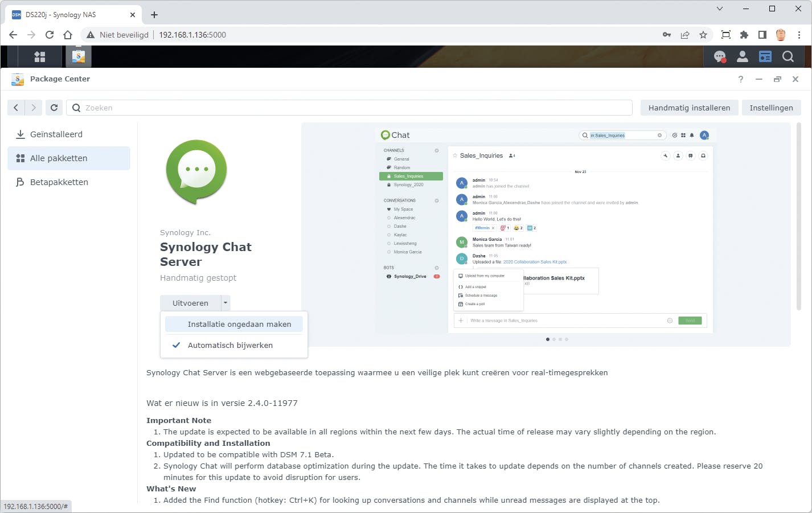This screenshot has width=812, height=513.
Task: Click the 'What's New' heading
Action: click(171, 489)
